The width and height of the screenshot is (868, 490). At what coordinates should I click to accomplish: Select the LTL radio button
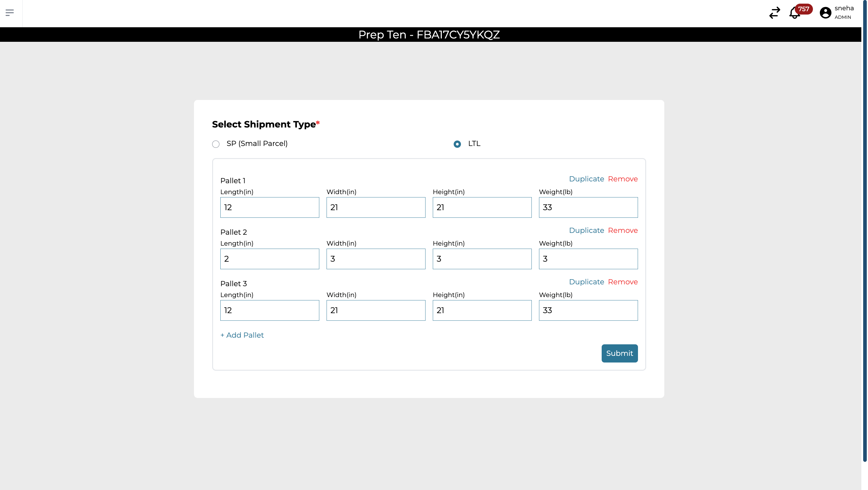pyautogui.click(x=457, y=144)
